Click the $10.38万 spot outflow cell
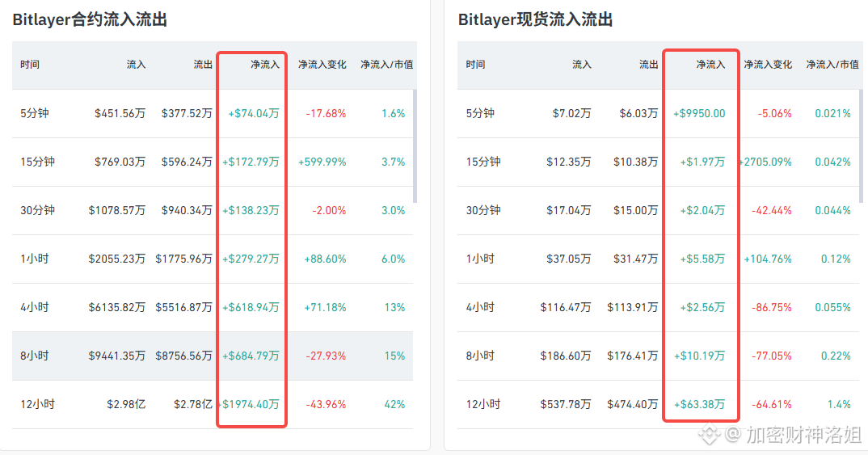Image resolution: width=868 pixels, height=455 pixels. pyautogui.click(x=635, y=162)
